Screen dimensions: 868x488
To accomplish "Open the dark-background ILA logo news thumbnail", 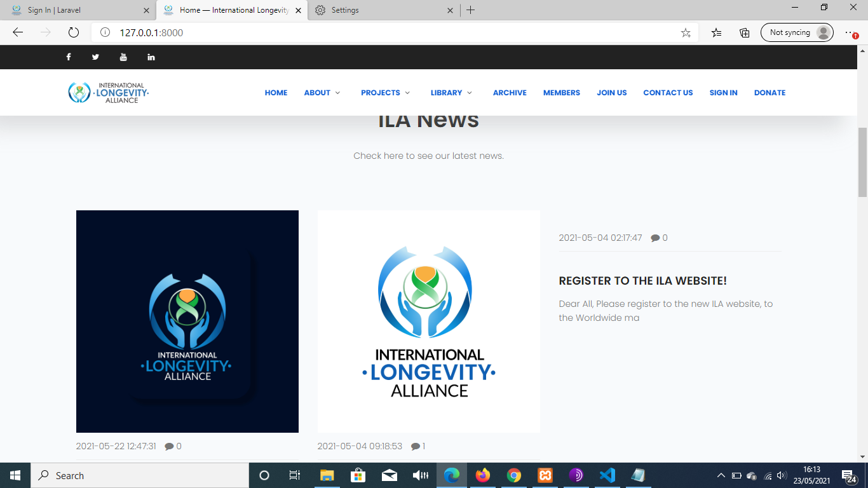I will 187,322.
